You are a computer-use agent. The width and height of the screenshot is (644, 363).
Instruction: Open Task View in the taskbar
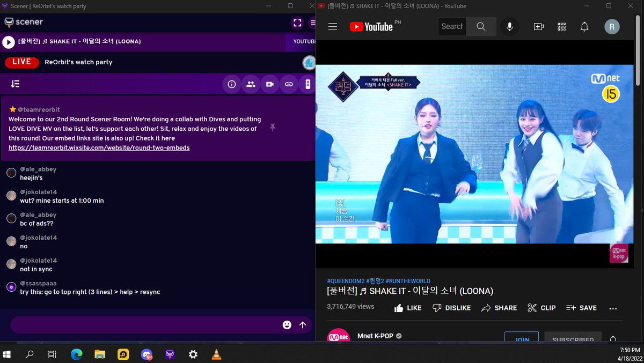52,354
